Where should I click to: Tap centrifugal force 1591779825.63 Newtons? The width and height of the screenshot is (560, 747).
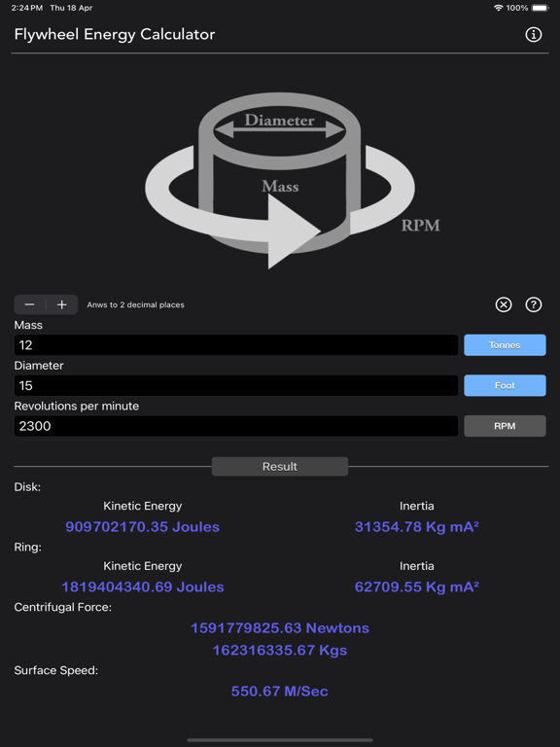[280, 628]
